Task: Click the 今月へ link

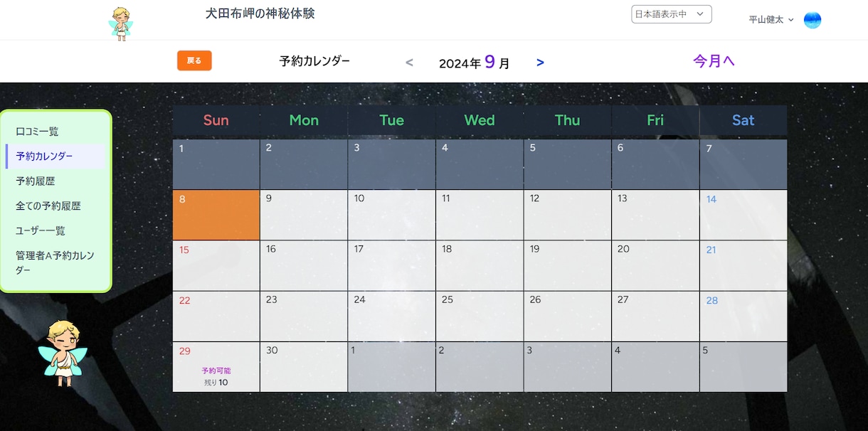Action: 714,61
